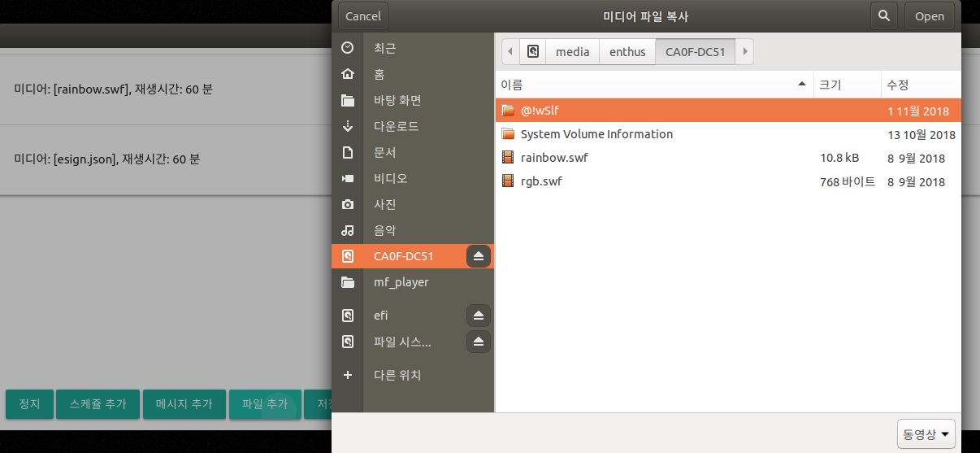Go to media in the path bar
Viewport: 980px width, 453px height.
click(573, 52)
